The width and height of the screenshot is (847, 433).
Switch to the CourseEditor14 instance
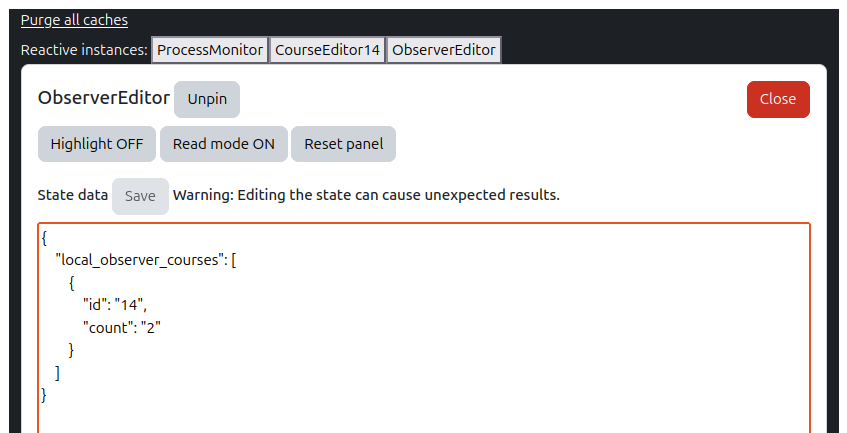click(328, 50)
